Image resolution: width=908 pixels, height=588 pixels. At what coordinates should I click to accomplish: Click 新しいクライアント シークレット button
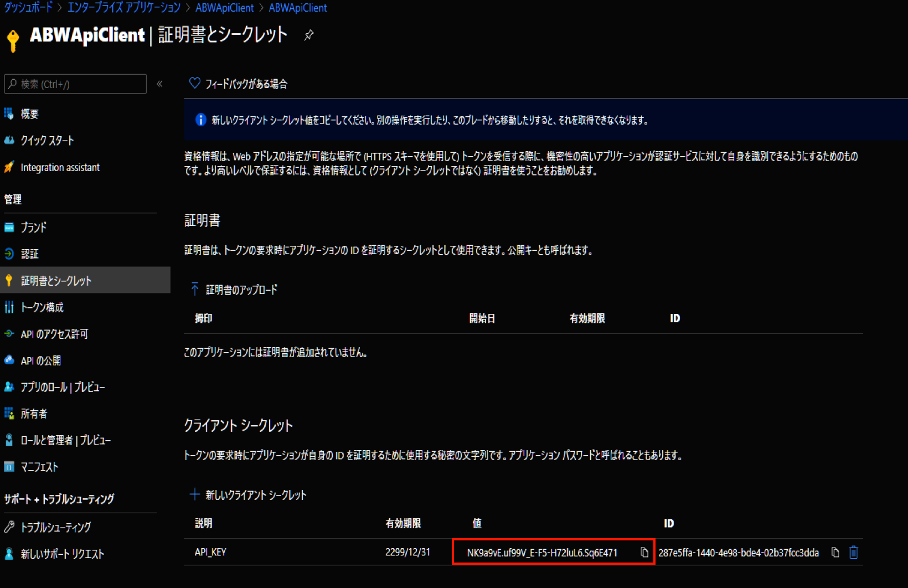tap(248, 495)
